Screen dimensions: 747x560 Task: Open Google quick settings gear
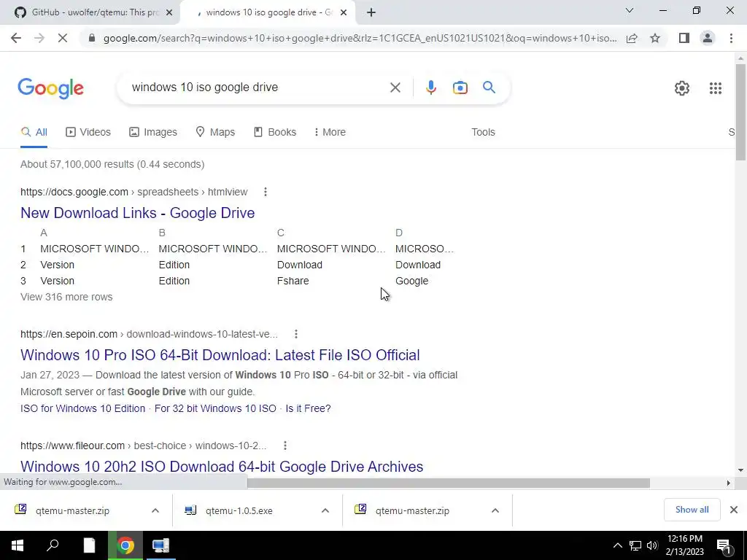682,88
